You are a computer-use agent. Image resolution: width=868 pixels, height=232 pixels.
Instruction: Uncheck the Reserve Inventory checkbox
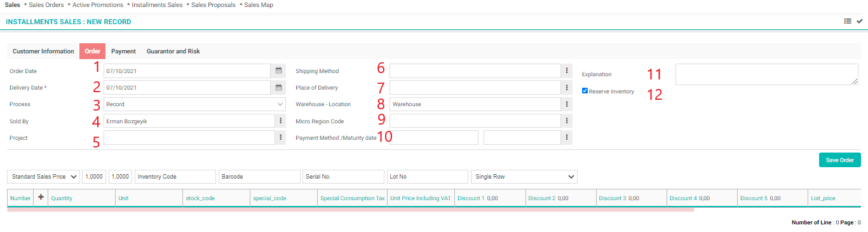point(585,91)
